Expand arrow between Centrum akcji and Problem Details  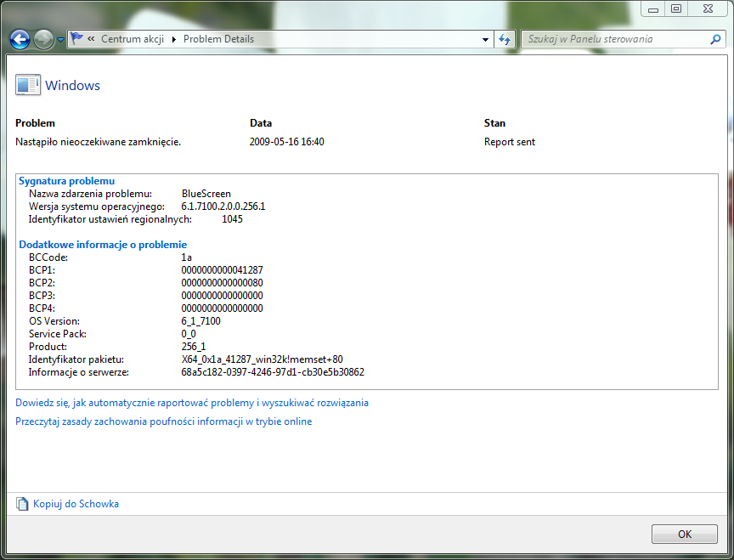point(173,39)
